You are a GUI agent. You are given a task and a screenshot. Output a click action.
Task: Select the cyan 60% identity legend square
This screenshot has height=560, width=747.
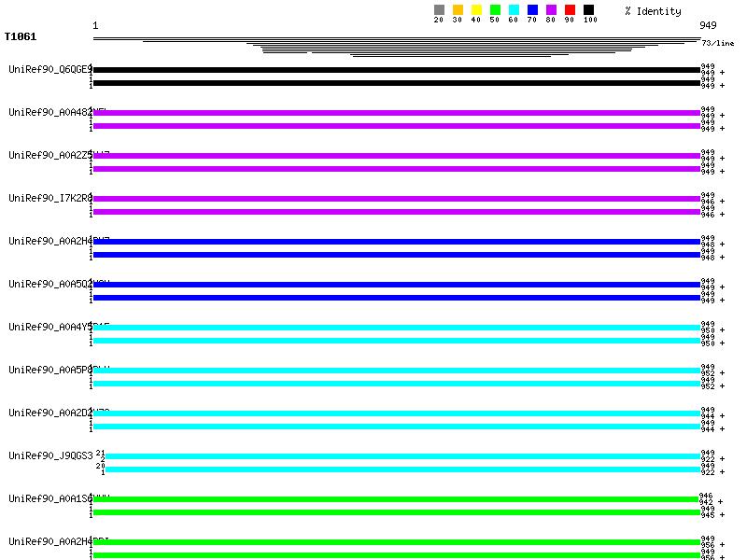[514, 10]
